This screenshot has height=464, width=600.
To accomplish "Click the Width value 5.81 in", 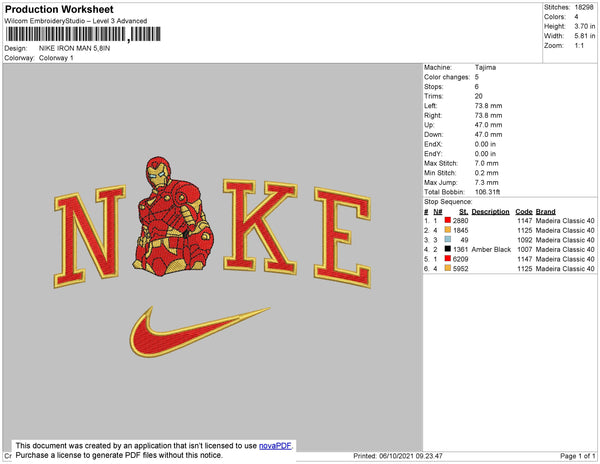I will tap(585, 36).
